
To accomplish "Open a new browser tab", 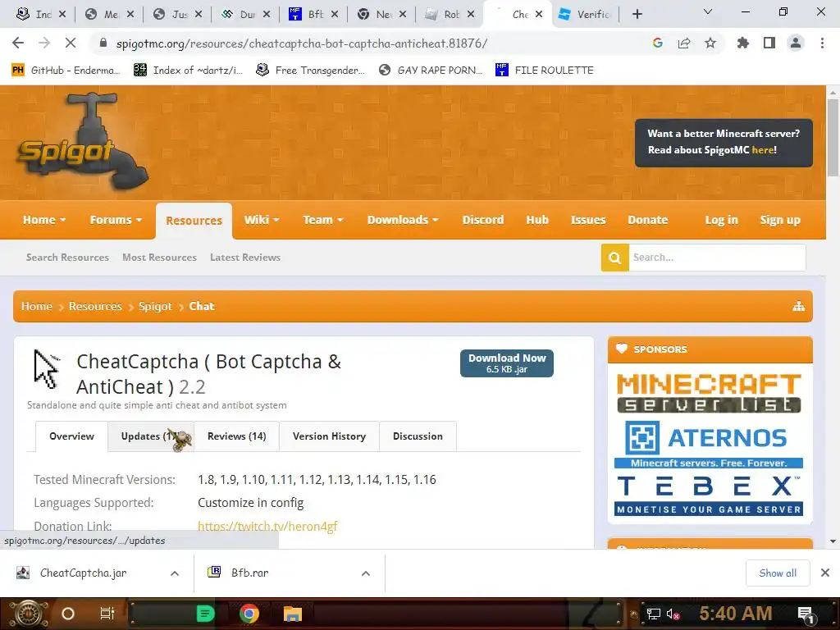I will point(637,14).
